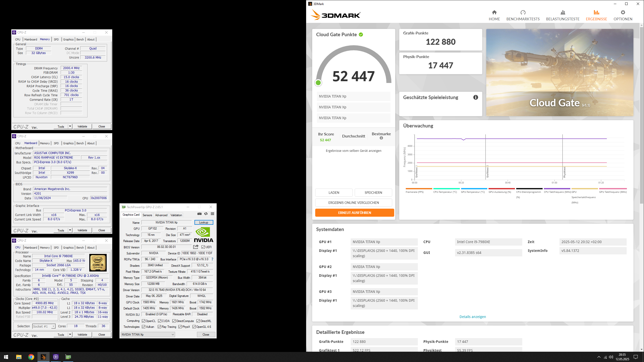The image size is (644, 362).
Task: Click Validate in CPU-Z Memory window
Action: coord(82,126)
